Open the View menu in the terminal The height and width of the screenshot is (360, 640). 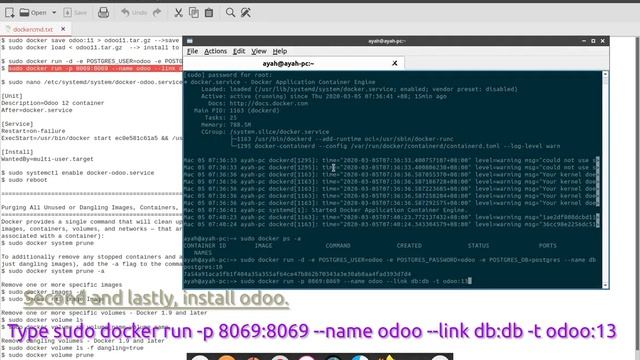point(259,51)
